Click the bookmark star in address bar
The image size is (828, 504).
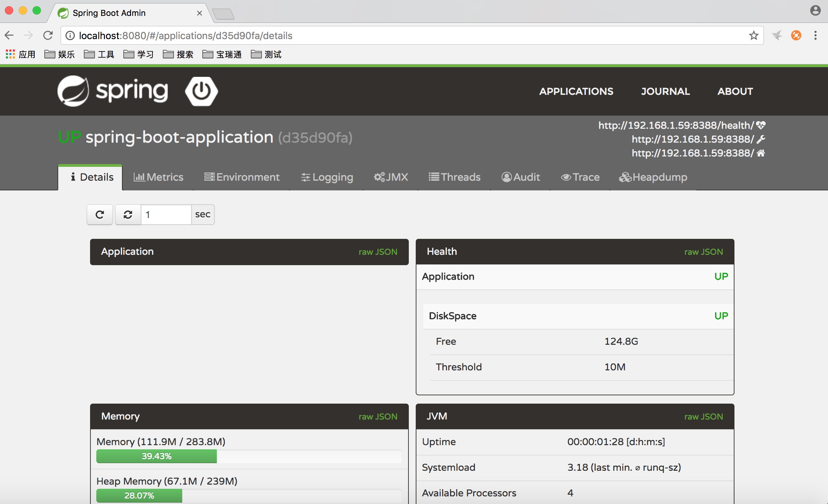(754, 36)
